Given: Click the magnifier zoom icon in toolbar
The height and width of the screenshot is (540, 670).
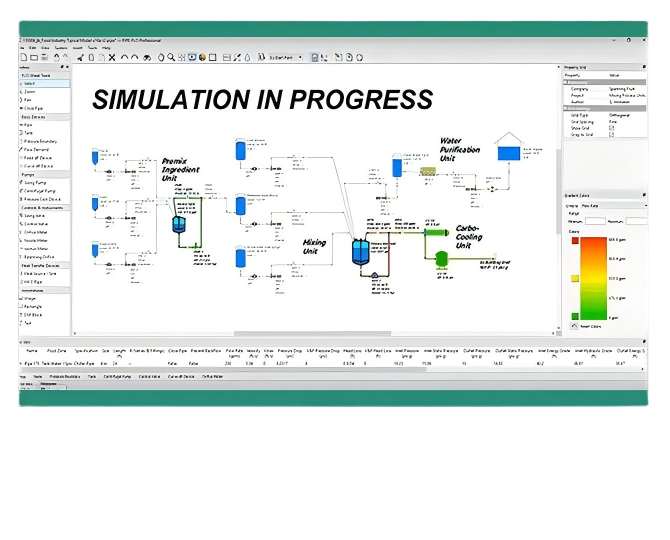Looking at the screenshot, I should click(171, 58).
